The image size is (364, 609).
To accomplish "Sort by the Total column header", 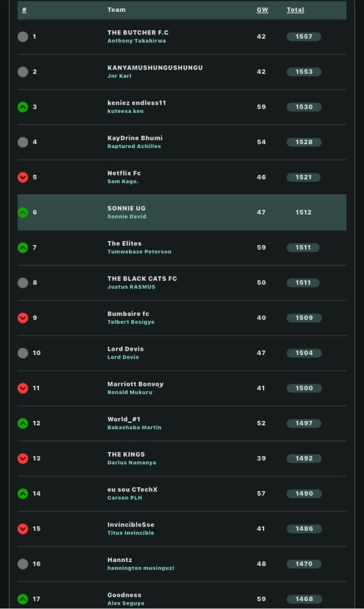I will click(x=295, y=10).
